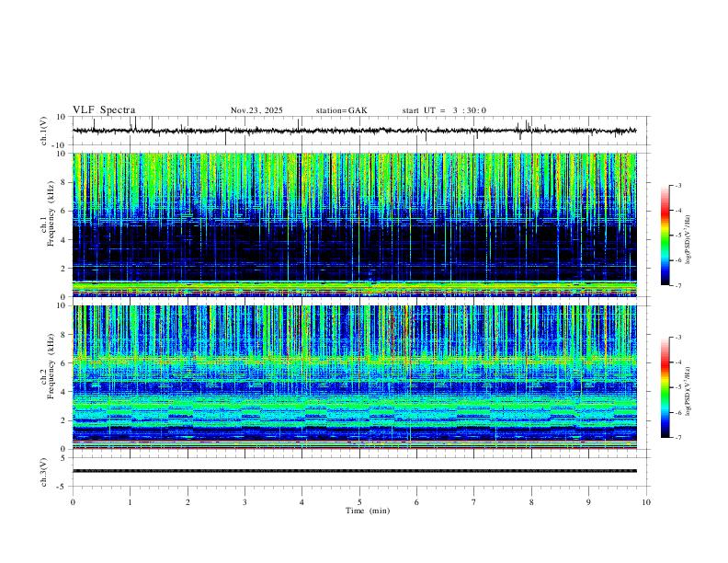Click the ch.1 color scale bar
This screenshot has height=563, width=728.
click(x=665, y=236)
